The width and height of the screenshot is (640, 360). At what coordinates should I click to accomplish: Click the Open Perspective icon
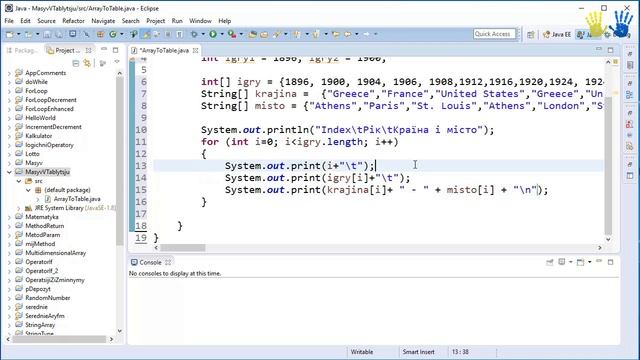coord(531,35)
